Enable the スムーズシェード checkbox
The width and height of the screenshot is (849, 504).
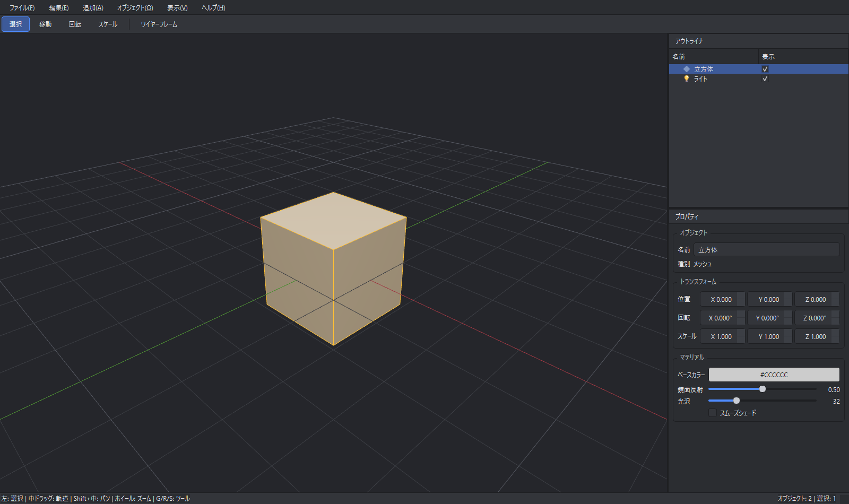(713, 413)
